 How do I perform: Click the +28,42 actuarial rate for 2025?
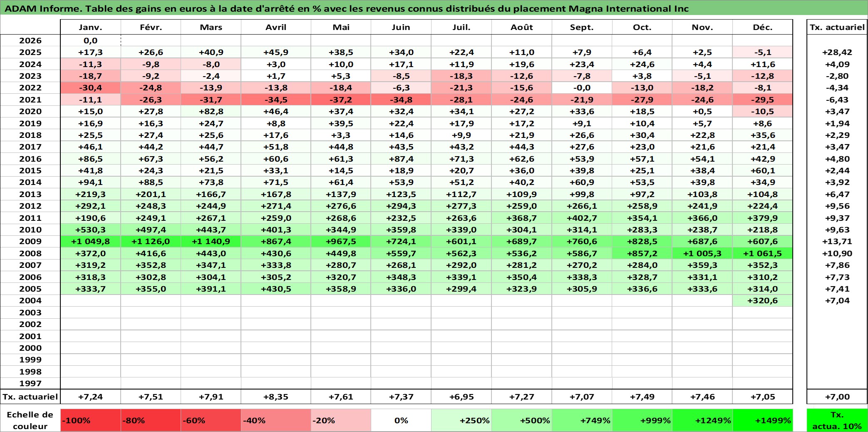[x=837, y=52]
